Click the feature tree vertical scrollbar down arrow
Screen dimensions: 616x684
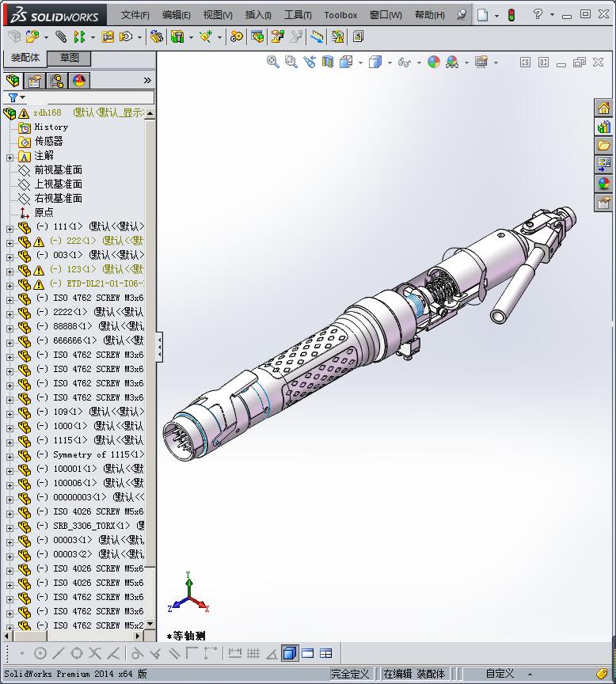(x=150, y=624)
